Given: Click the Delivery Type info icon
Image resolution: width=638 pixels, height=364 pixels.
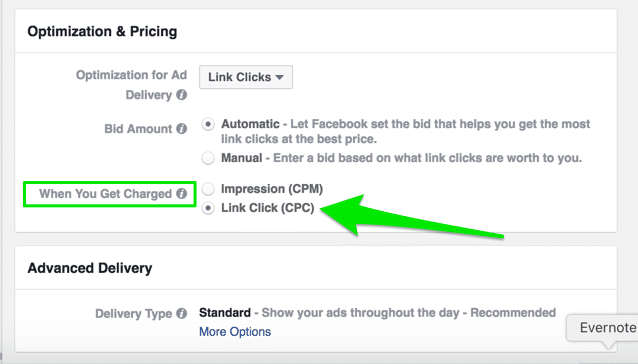Looking at the screenshot, I should [x=181, y=313].
